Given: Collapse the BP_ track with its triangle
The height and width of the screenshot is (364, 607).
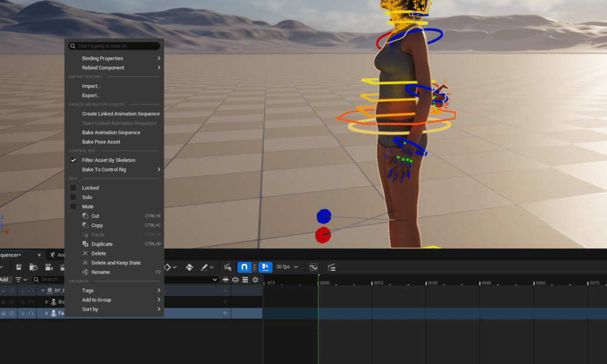Looking at the screenshot, I should point(43,290).
